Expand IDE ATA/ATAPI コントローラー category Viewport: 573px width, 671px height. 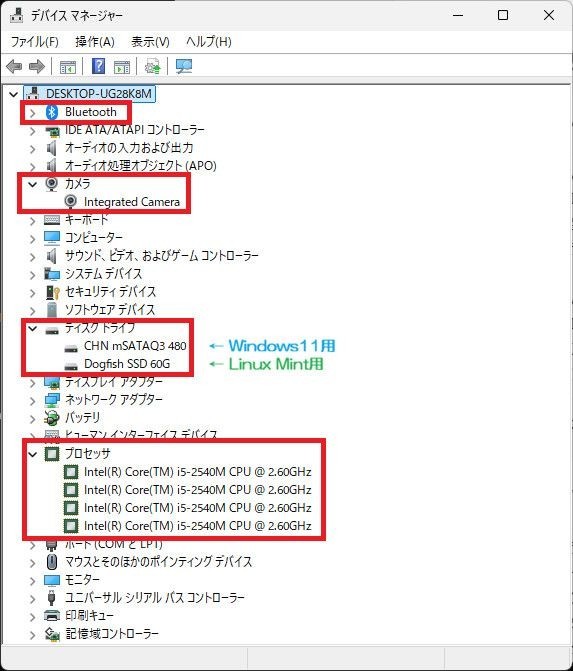33,131
